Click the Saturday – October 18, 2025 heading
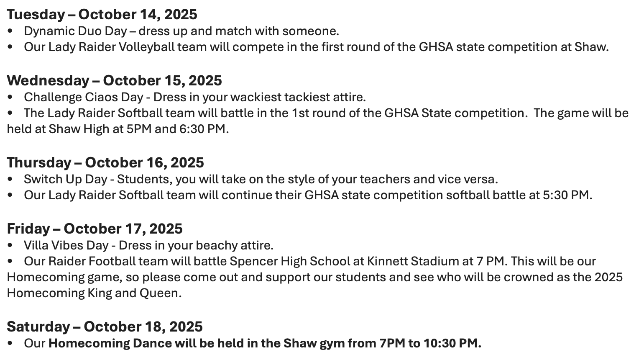 (105, 327)
